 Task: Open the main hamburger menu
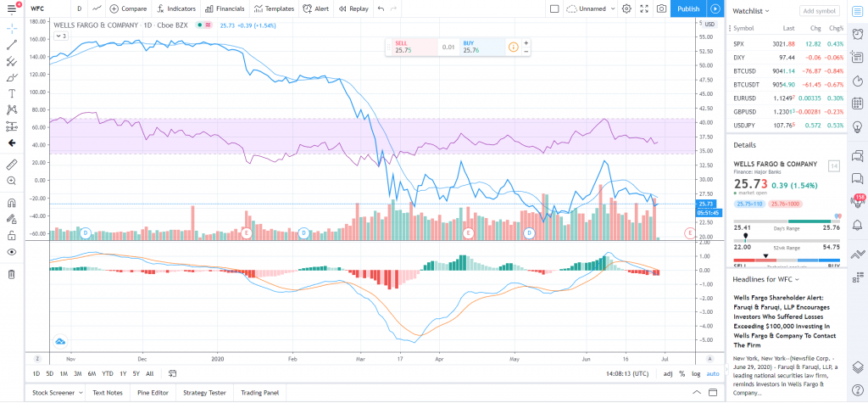coord(12,8)
